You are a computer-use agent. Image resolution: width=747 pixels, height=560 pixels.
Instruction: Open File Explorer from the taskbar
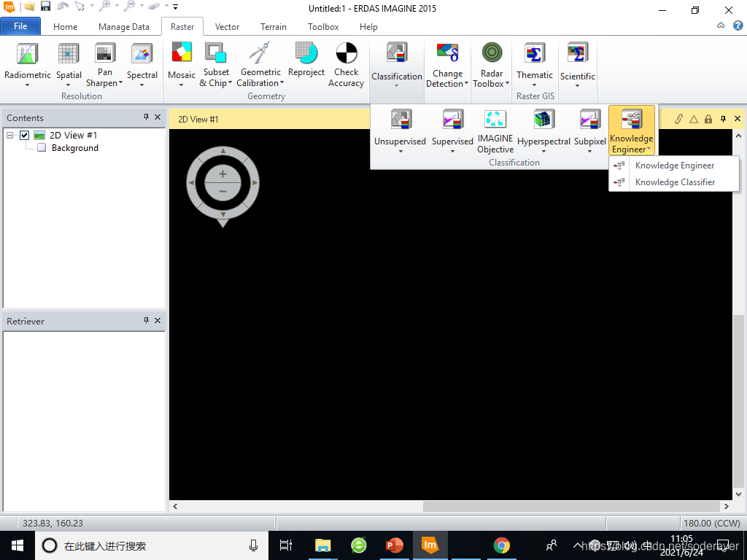point(322,545)
